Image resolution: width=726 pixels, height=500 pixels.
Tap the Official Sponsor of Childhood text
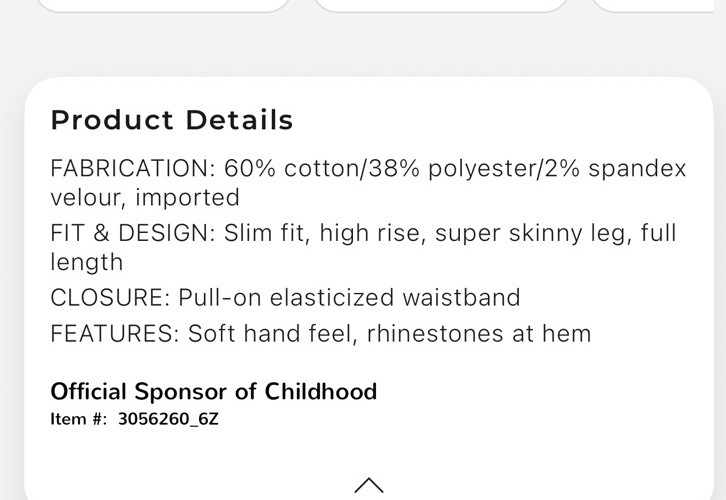pyautogui.click(x=213, y=391)
